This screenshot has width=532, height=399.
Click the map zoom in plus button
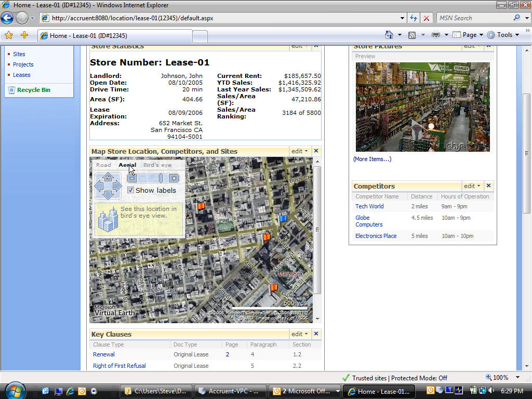coord(174,178)
